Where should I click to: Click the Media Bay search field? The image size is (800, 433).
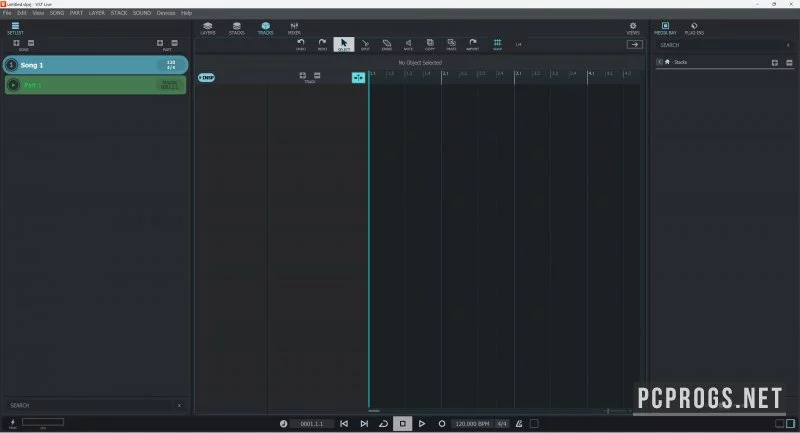click(x=720, y=45)
